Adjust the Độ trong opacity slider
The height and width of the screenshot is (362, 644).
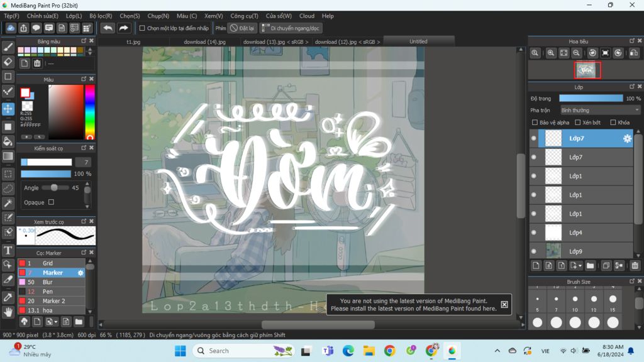[591, 99]
